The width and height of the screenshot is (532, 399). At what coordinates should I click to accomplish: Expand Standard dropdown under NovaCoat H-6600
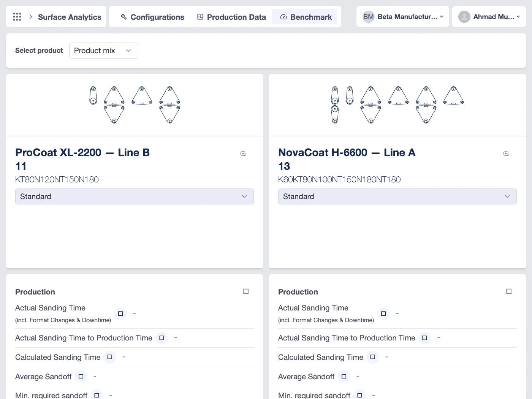[x=397, y=196]
